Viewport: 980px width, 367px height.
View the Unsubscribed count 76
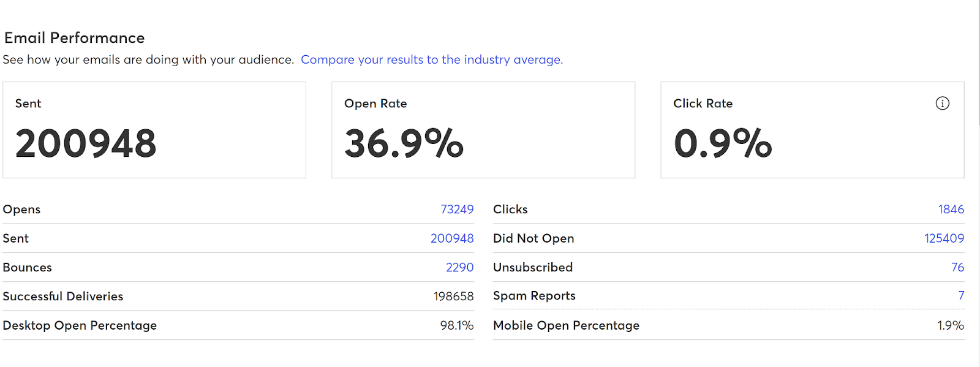(957, 268)
